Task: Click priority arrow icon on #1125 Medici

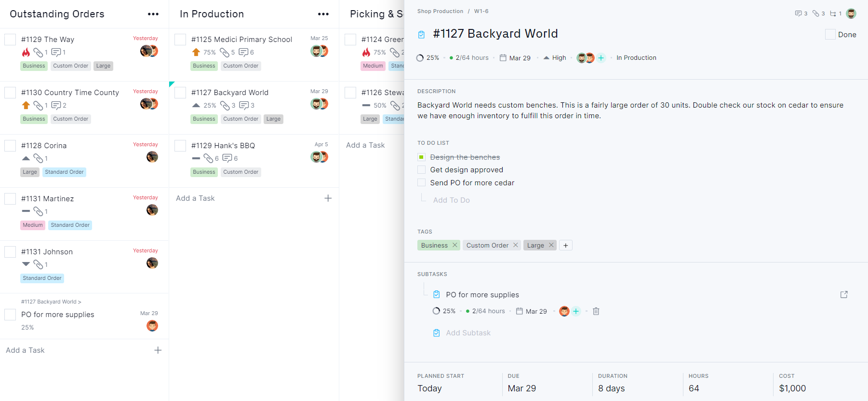Action: click(x=196, y=52)
